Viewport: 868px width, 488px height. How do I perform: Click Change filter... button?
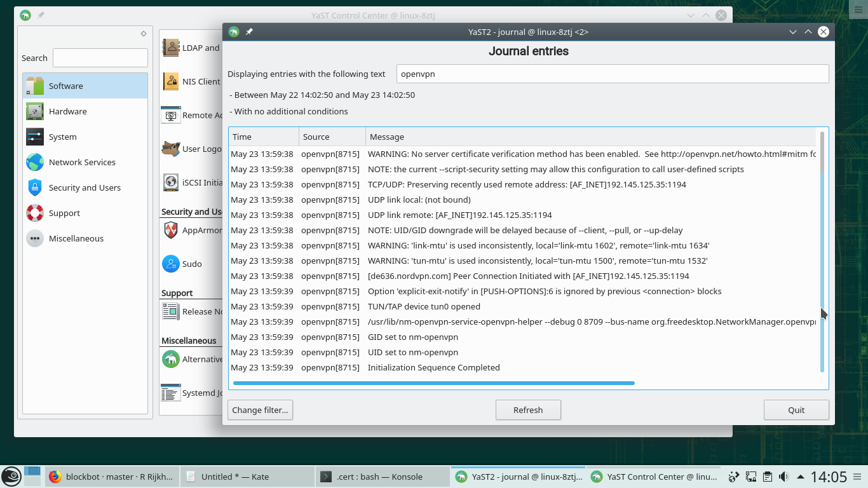pyautogui.click(x=260, y=410)
